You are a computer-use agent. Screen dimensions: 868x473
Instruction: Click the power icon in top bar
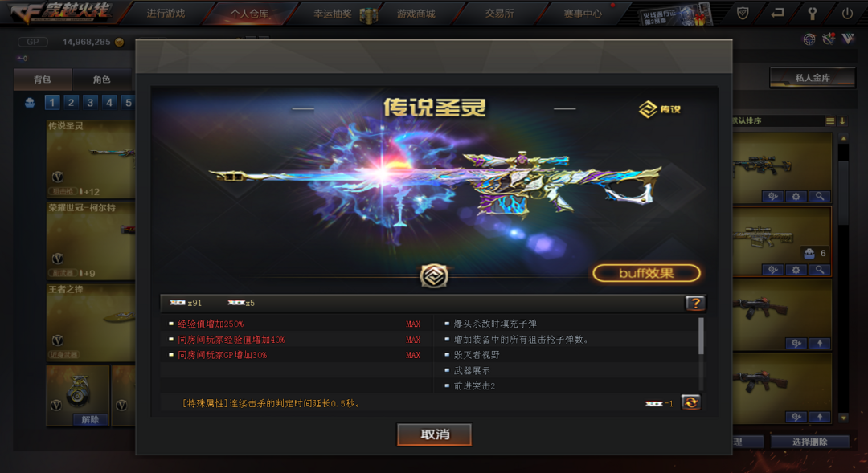(x=847, y=14)
